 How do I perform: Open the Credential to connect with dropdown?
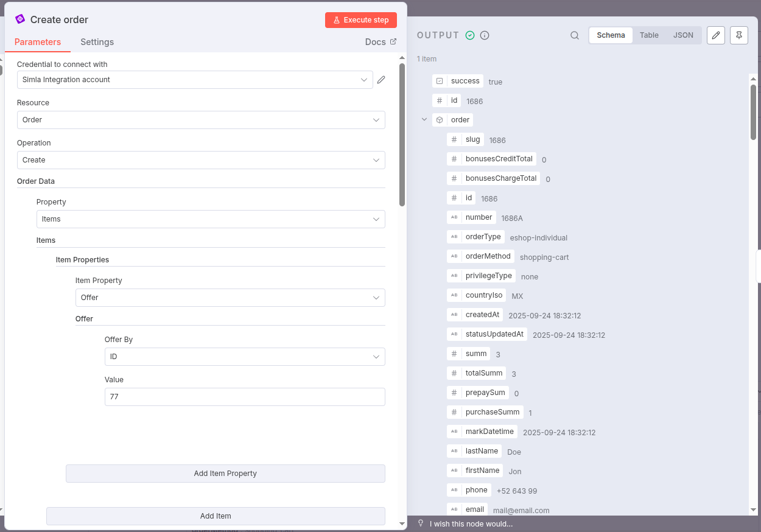[x=195, y=80]
